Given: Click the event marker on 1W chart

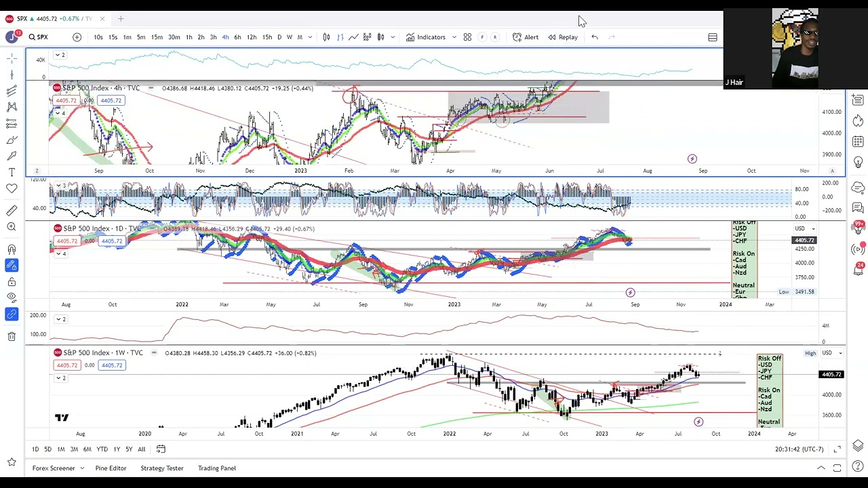Looking at the screenshot, I should 699,422.
